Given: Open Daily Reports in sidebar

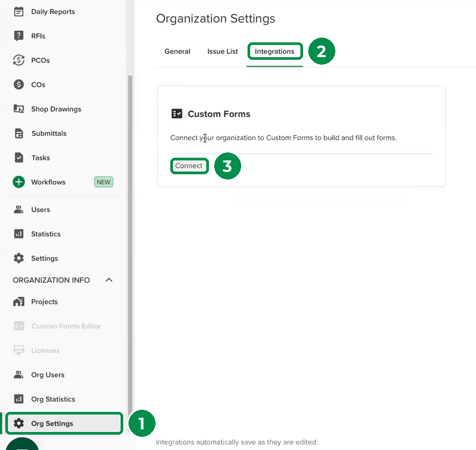Looking at the screenshot, I should point(53,12).
